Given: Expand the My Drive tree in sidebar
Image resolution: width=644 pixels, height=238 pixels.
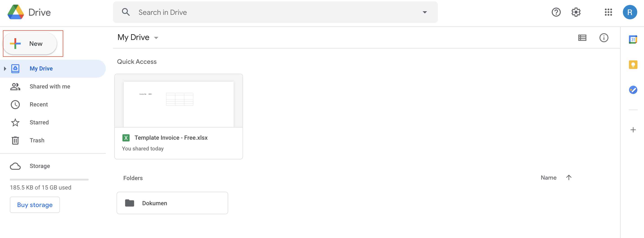Looking at the screenshot, I should 5,68.
